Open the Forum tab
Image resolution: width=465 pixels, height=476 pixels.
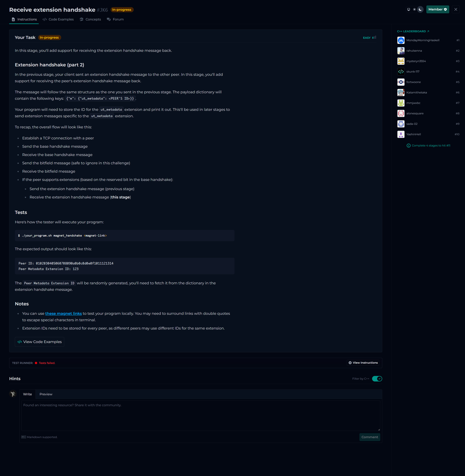coord(115,19)
